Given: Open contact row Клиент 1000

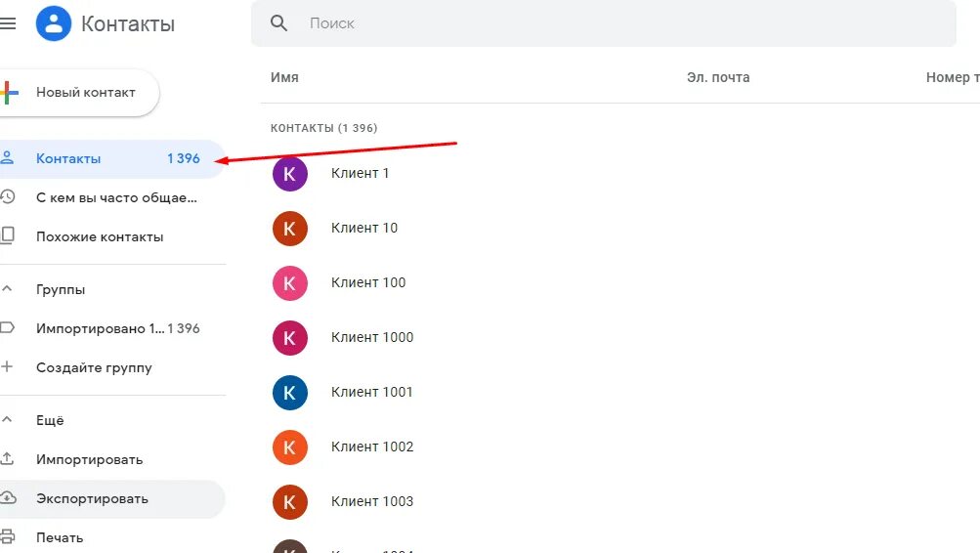Looking at the screenshot, I should tap(620, 338).
